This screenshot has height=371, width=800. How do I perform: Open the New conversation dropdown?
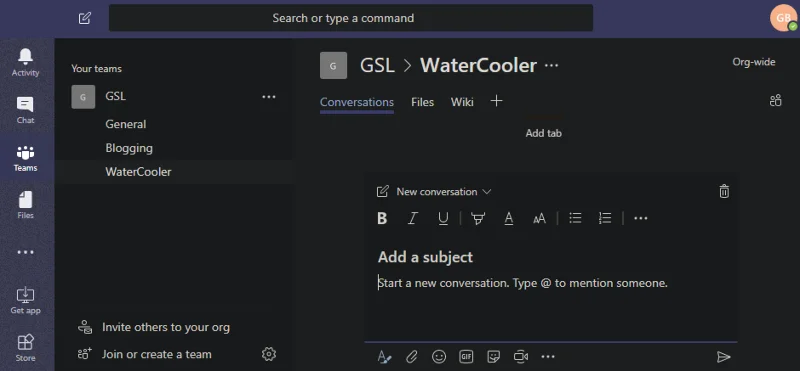443,192
